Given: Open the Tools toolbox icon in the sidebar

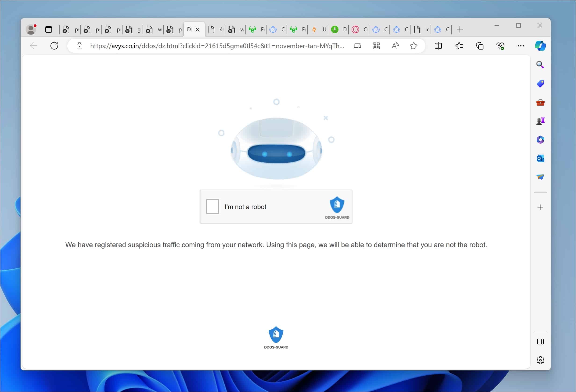Looking at the screenshot, I should point(540,102).
